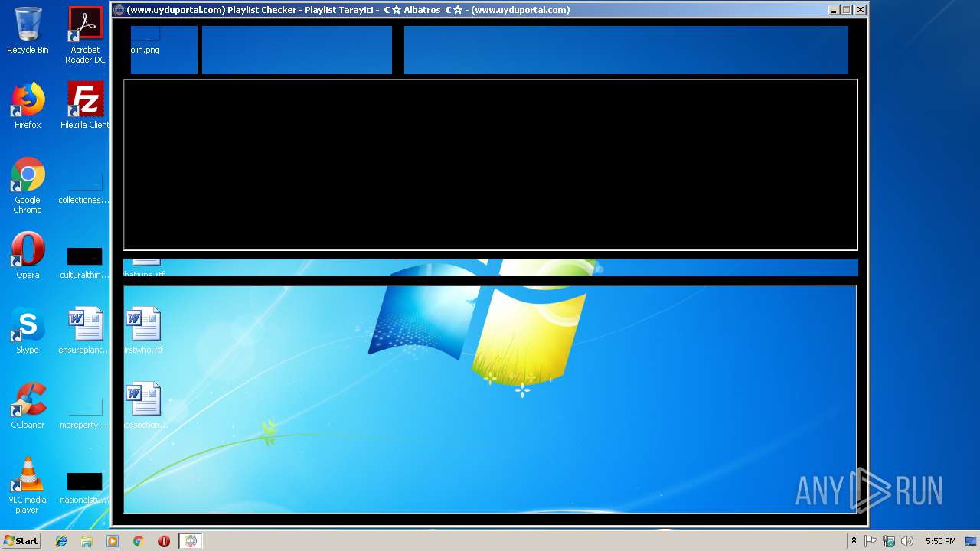
Task: Open the Recycle Bin desktop icon
Action: (28, 31)
